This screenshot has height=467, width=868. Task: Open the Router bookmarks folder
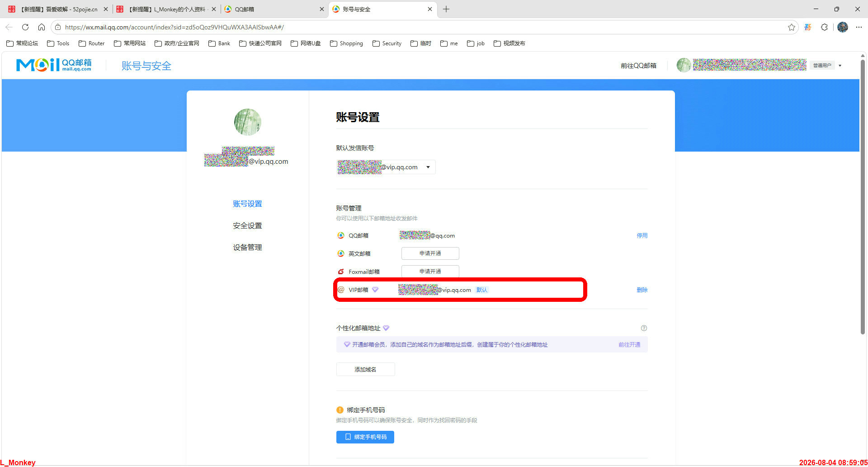92,43
